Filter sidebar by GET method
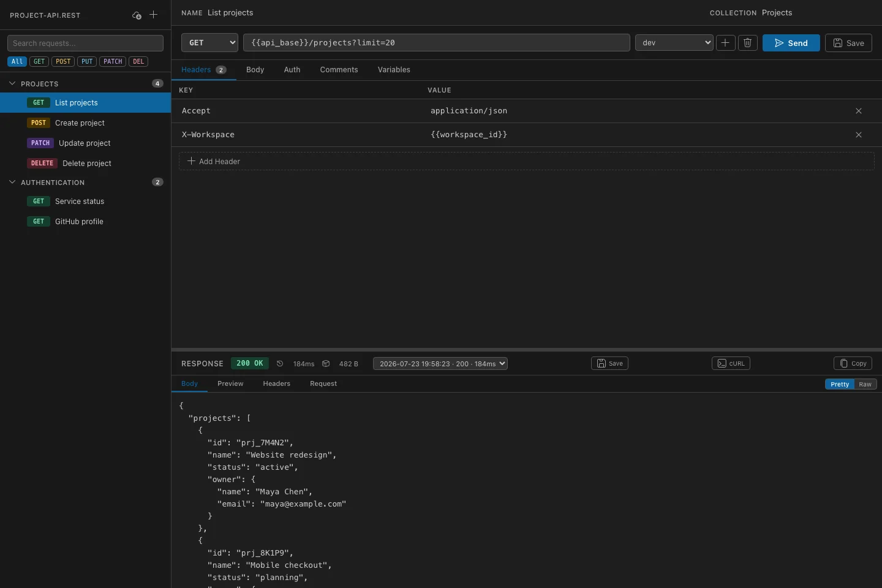Viewport: 882px width, 588px height. pos(39,61)
